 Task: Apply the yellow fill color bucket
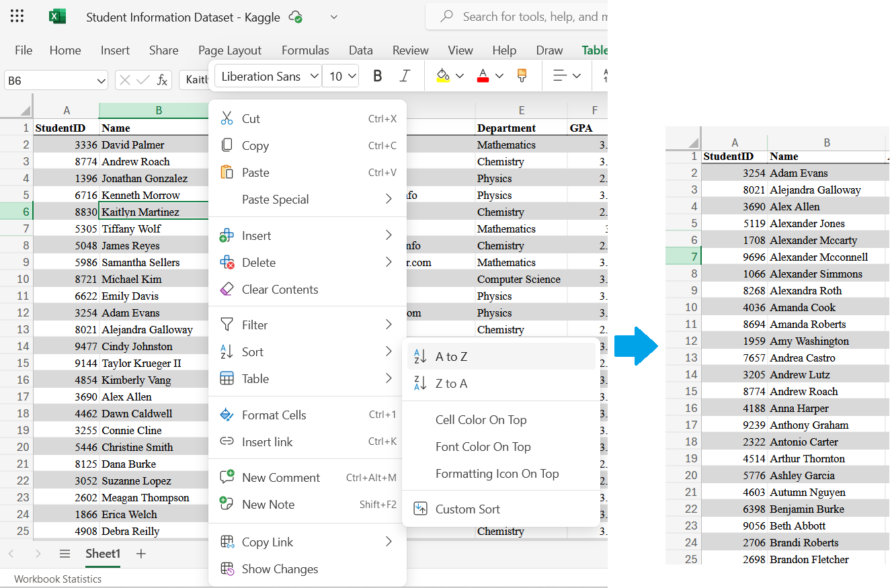[443, 76]
